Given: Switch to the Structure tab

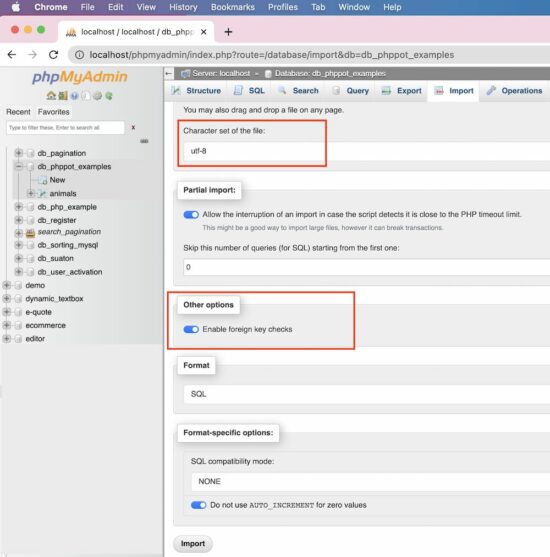Looking at the screenshot, I should point(196,91).
